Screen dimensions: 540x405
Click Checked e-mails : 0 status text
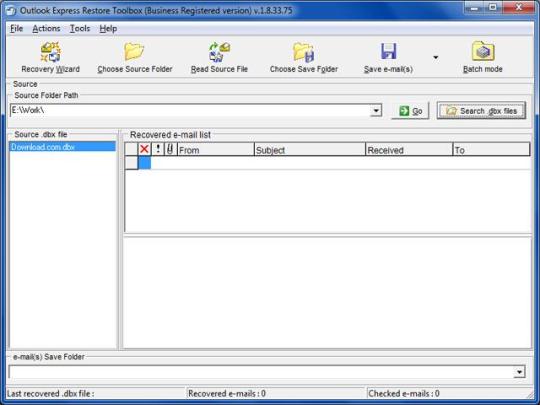click(x=404, y=393)
